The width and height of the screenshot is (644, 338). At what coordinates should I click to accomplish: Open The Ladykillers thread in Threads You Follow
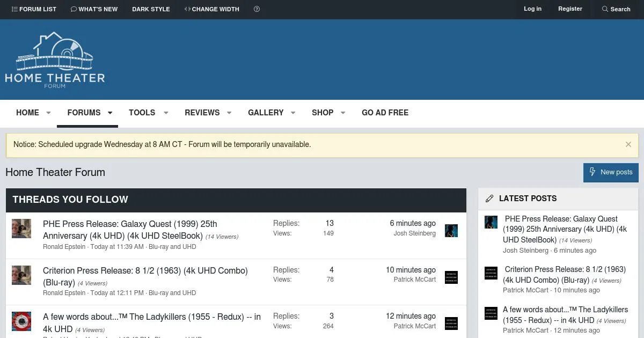pos(152,322)
